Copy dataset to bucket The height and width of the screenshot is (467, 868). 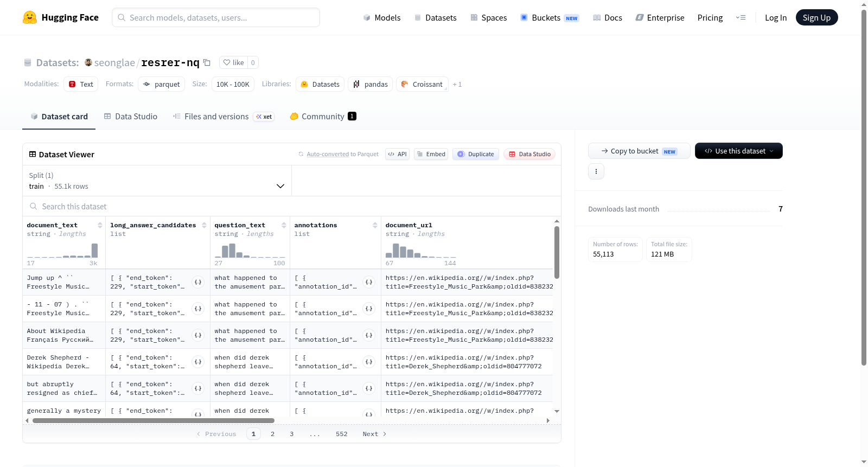coord(639,151)
